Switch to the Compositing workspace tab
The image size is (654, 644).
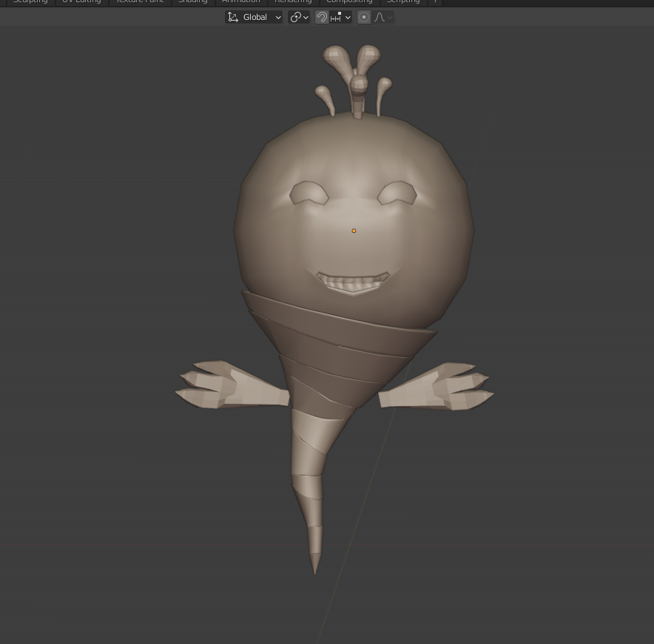[x=349, y=1]
